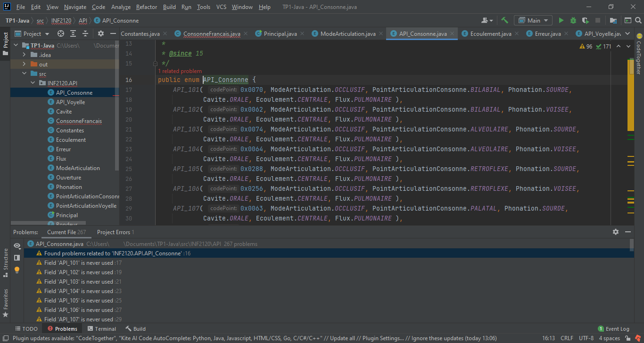Select the ConsonneFrancais class in project tree
Screen dimensions: 644x343
(x=79, y=121)
